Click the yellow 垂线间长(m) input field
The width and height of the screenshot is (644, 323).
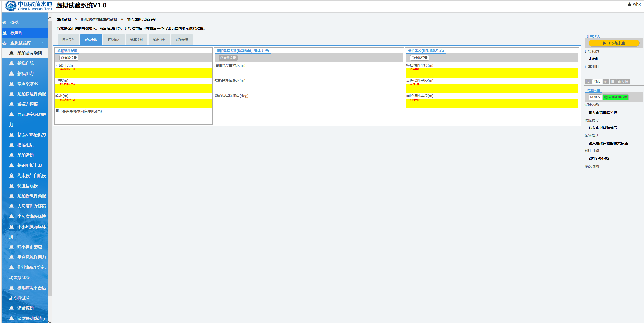[133, 73]
